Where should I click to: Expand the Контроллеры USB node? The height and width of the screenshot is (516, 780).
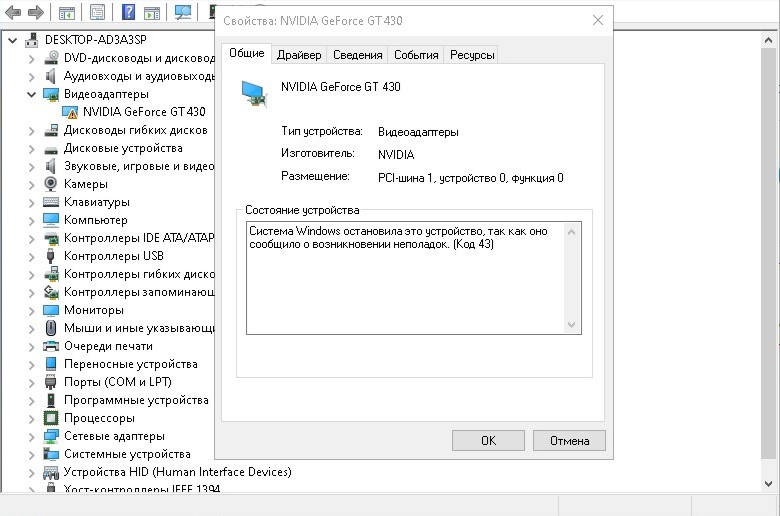pos(31,256)
